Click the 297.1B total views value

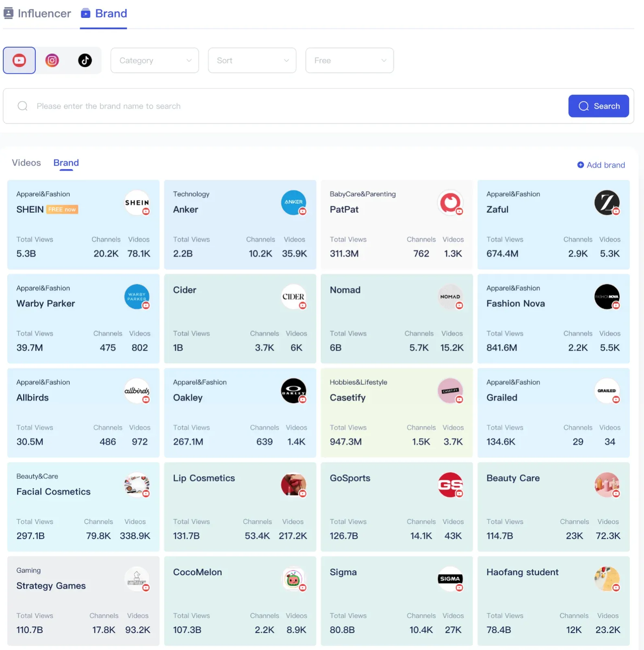tap(31, 536)
